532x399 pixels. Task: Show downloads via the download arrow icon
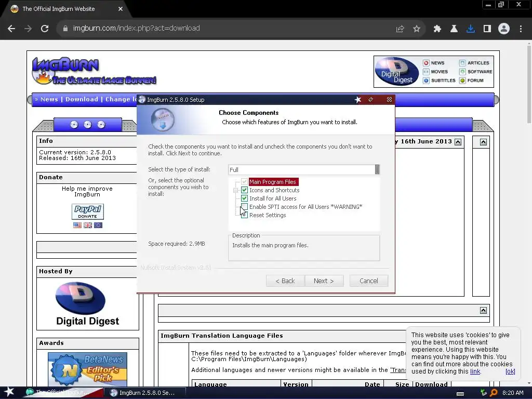pos(471,29)
